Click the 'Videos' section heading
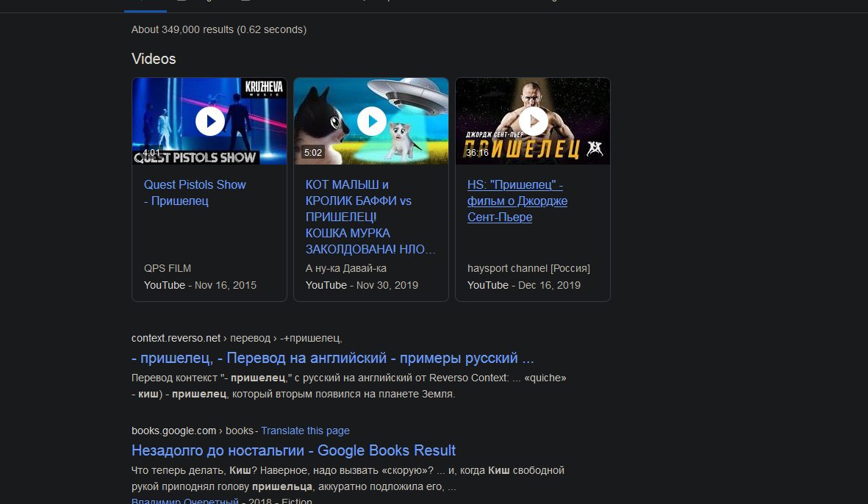Viewport: 868px width, 504px height. coord(154,59)
